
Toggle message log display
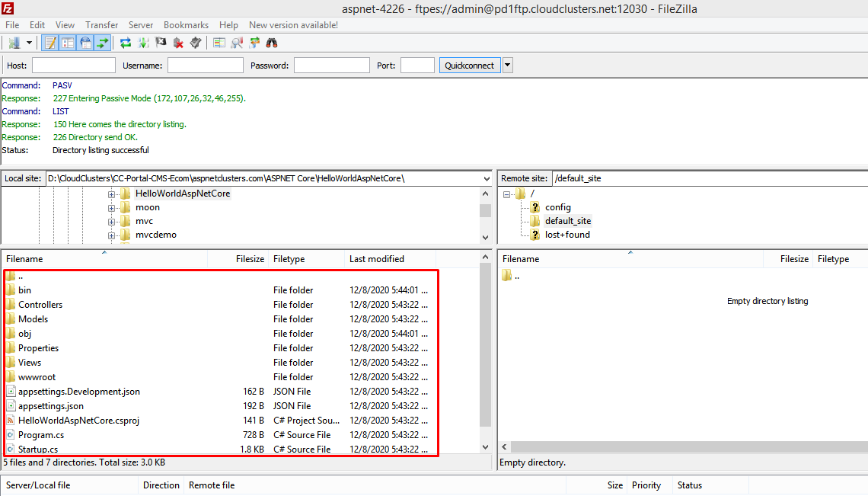[51, 43]
